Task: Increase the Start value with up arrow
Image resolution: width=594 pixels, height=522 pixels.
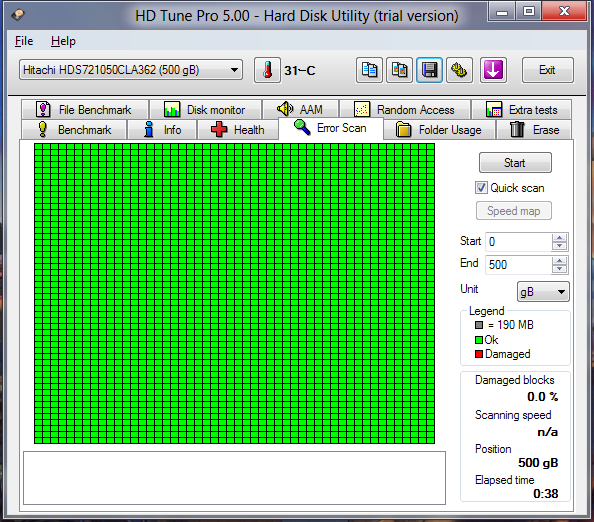Action: click(560, 238)
